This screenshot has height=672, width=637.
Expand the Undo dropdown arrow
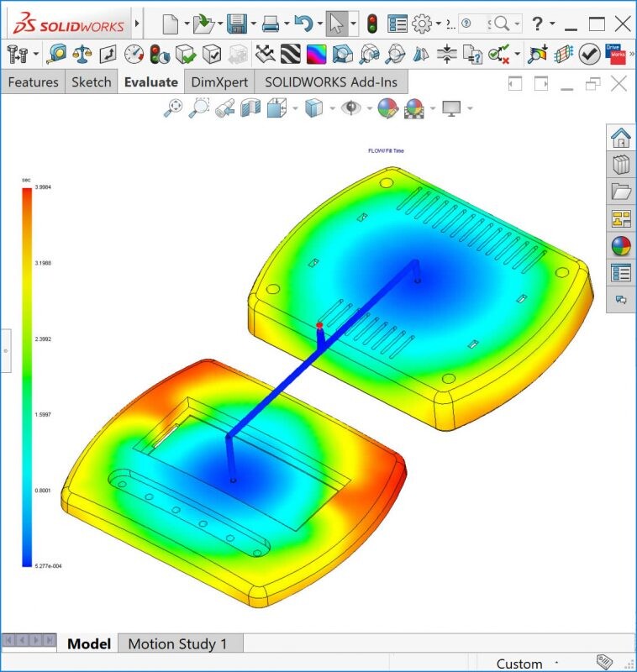(319, 24)
